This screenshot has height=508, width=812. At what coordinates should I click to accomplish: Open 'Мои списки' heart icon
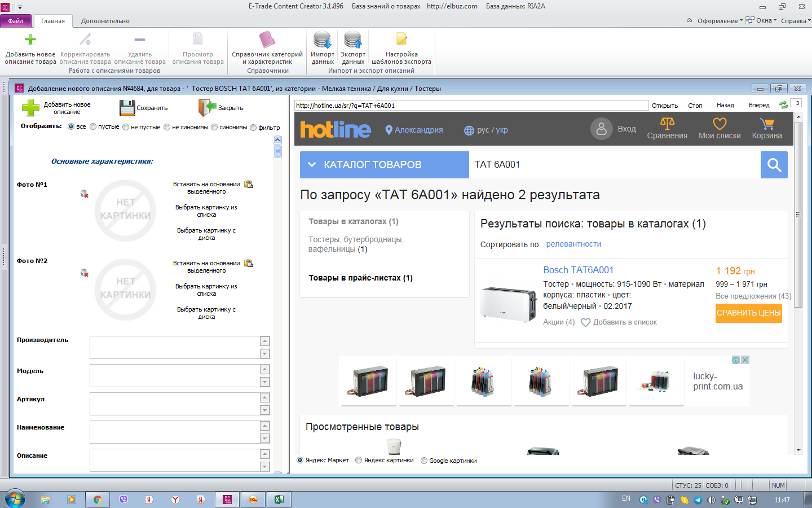click(x=720, y=124)
